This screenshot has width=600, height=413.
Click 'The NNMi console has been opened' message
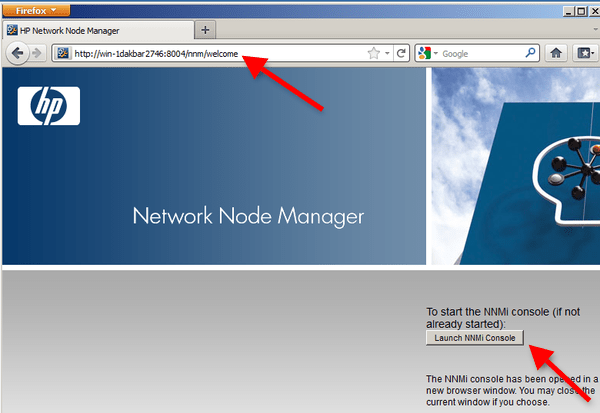click(x=512, y=390)
